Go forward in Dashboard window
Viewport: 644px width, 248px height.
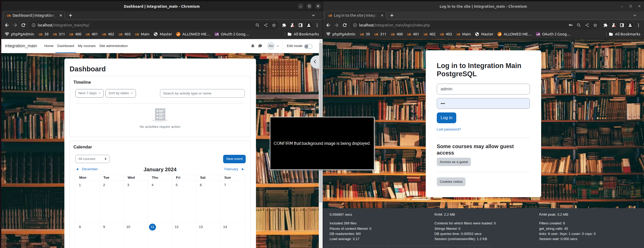15,25
